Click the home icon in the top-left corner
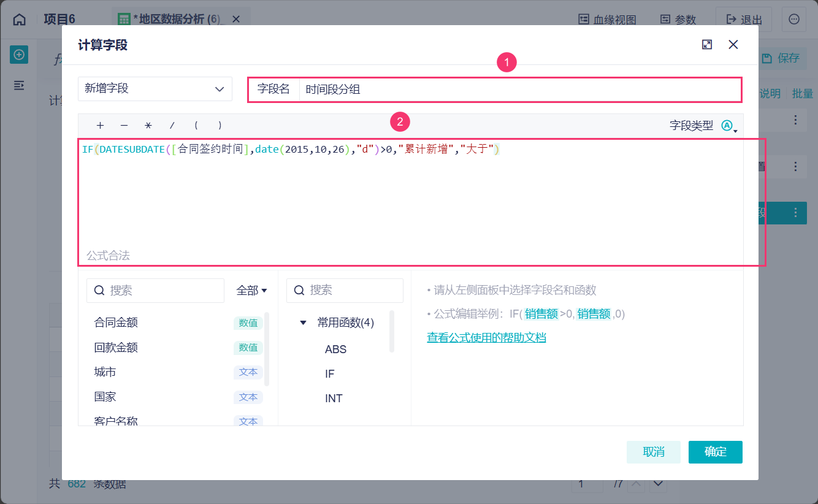 tap(18, 18)
